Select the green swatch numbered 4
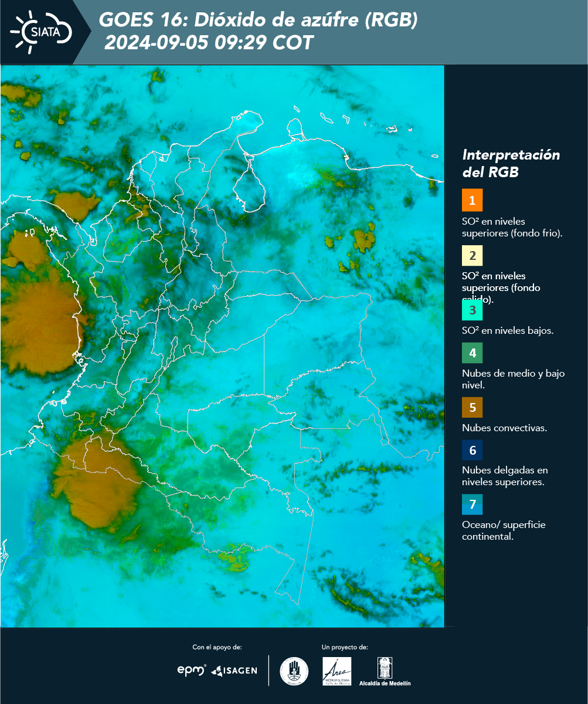 (x=472, y=353)
